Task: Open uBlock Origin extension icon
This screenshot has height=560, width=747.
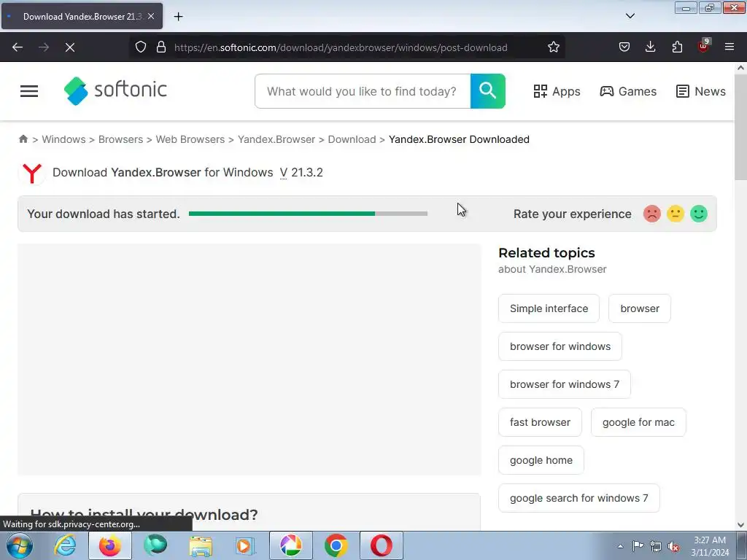Action: coord(704,46)
